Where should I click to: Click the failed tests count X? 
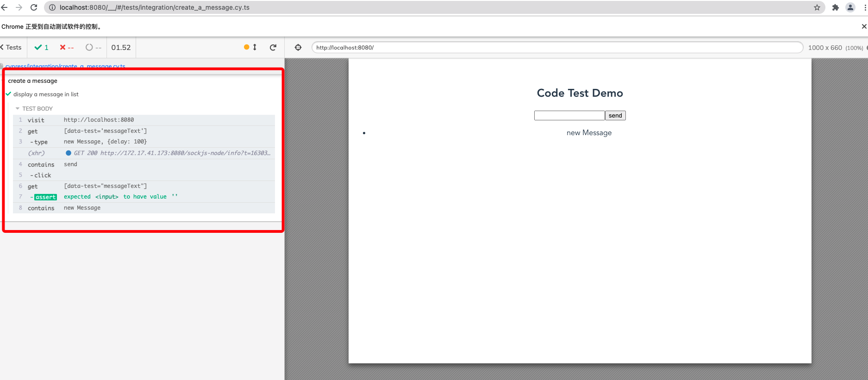[67, 47]
